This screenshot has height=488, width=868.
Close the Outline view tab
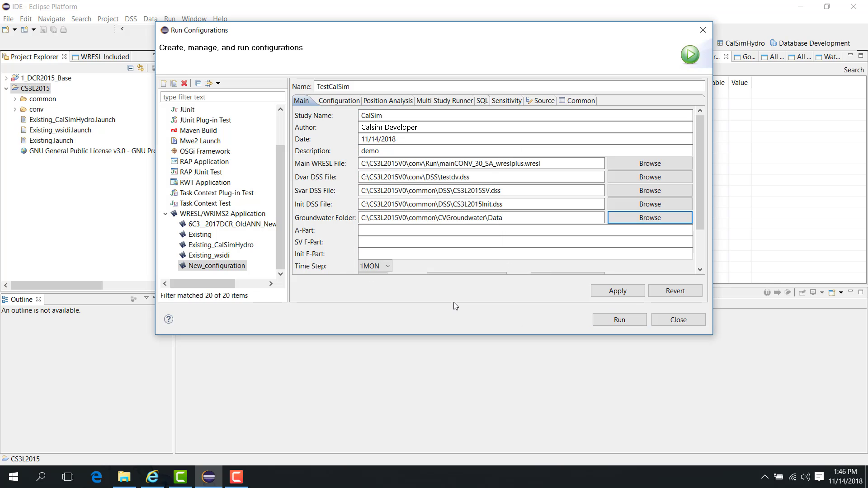[38, 299]
